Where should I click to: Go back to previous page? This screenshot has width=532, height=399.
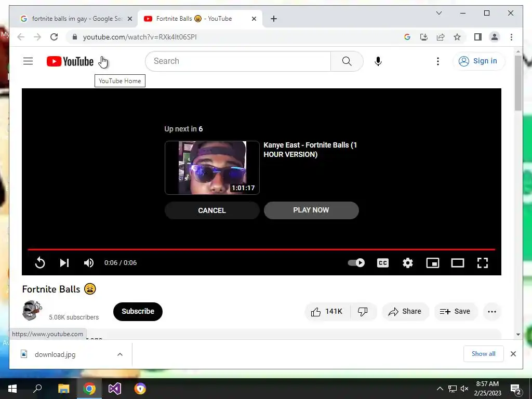21,37
